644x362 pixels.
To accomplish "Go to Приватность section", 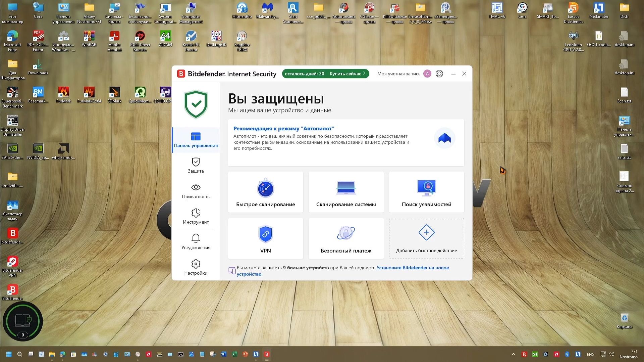I will tap(196, 191).
